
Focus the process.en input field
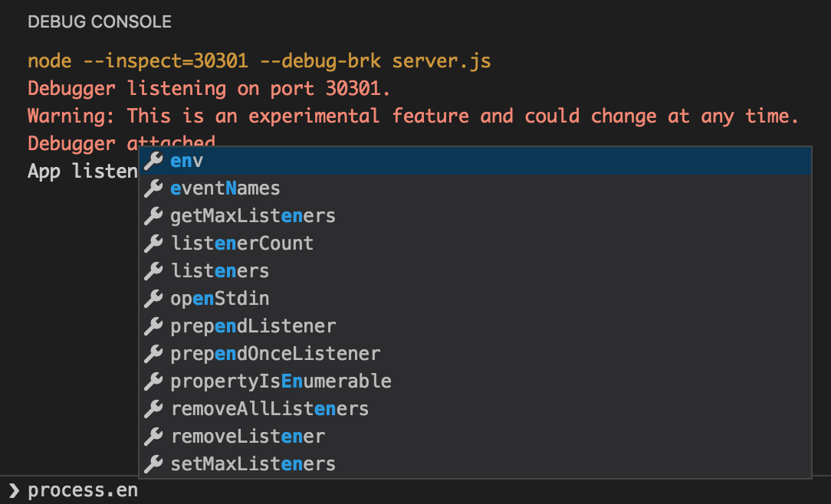coord(383,491)
